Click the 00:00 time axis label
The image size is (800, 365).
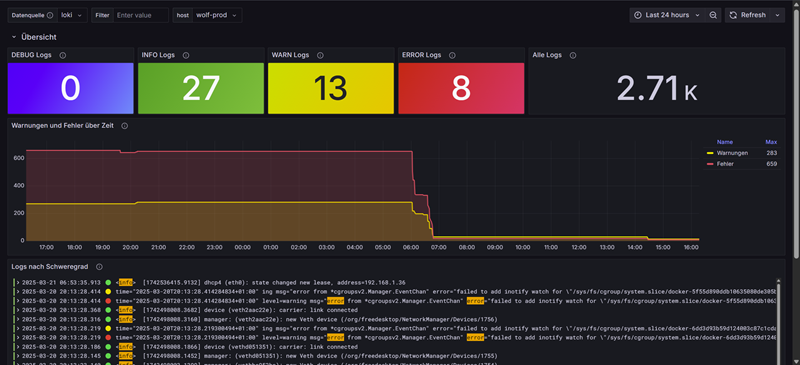click(x=242, y=247)
